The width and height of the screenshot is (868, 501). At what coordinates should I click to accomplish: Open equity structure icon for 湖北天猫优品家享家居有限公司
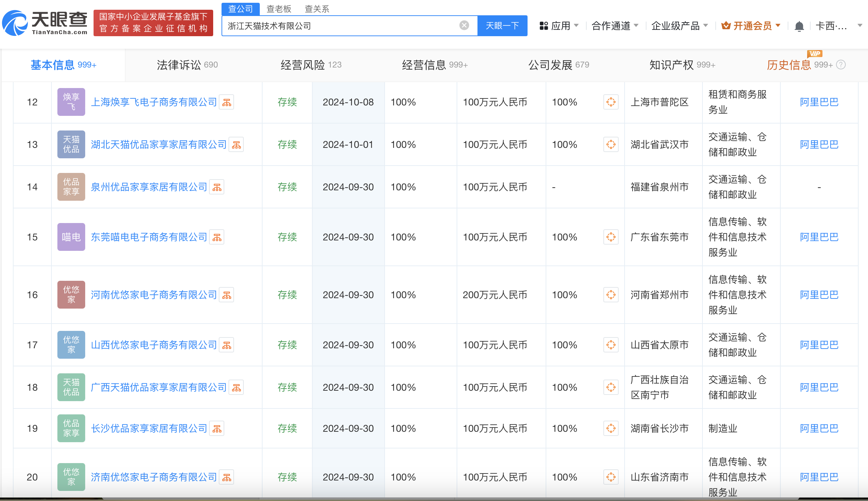(236, 145)
